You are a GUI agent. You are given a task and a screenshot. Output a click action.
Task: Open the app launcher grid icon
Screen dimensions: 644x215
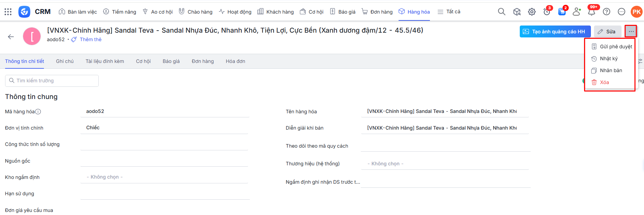[8, 12]
